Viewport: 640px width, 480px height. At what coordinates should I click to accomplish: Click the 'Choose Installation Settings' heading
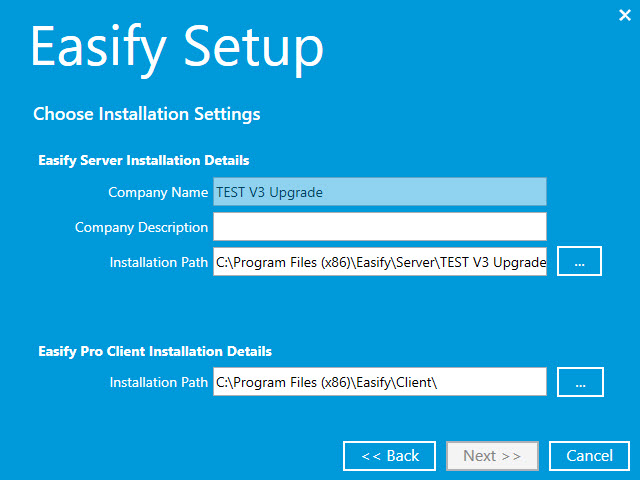point(147,114)
